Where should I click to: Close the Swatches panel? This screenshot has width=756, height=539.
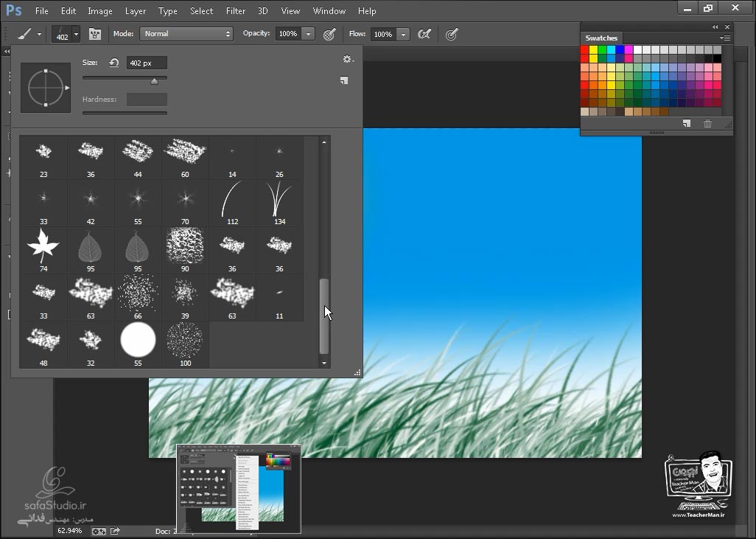pos(727,27)
